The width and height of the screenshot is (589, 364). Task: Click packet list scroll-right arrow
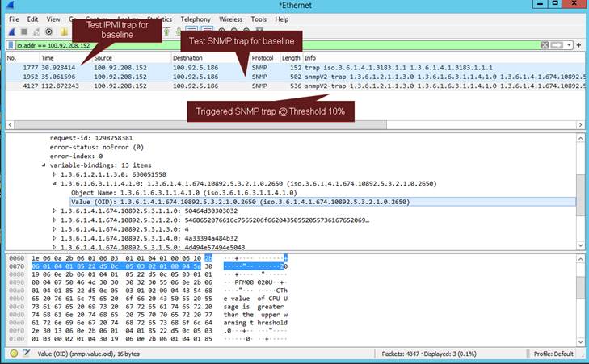[580, 124]
